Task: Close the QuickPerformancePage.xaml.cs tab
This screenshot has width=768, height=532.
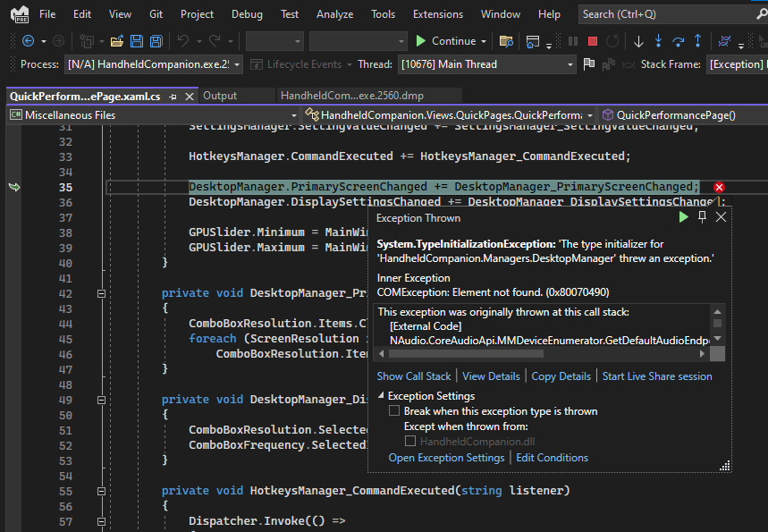Action: pyautogui.click(x=190, y=97)
